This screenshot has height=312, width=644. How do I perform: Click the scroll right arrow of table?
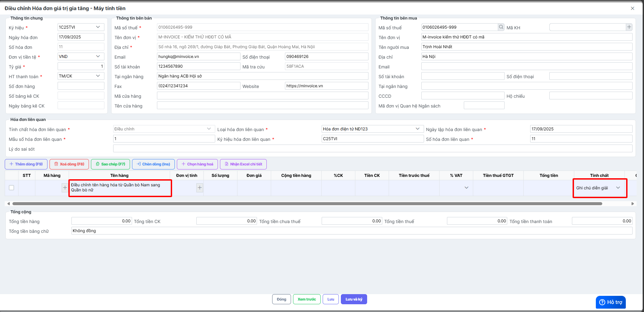[x=632, y=204]
